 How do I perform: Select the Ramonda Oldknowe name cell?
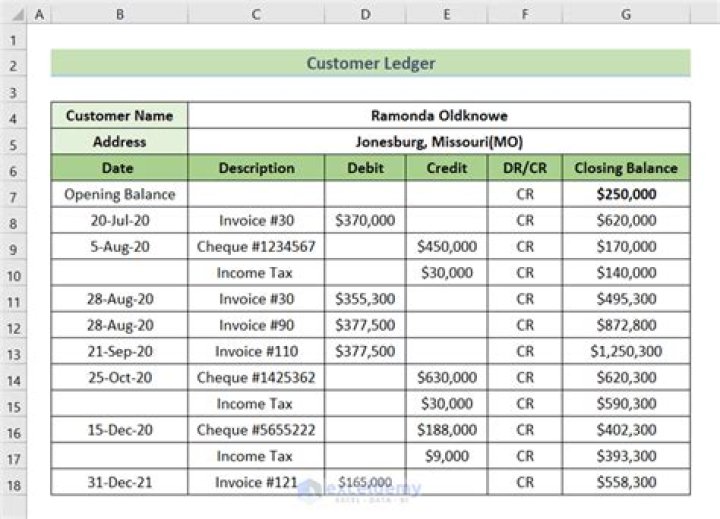click(x=438, y=116)
